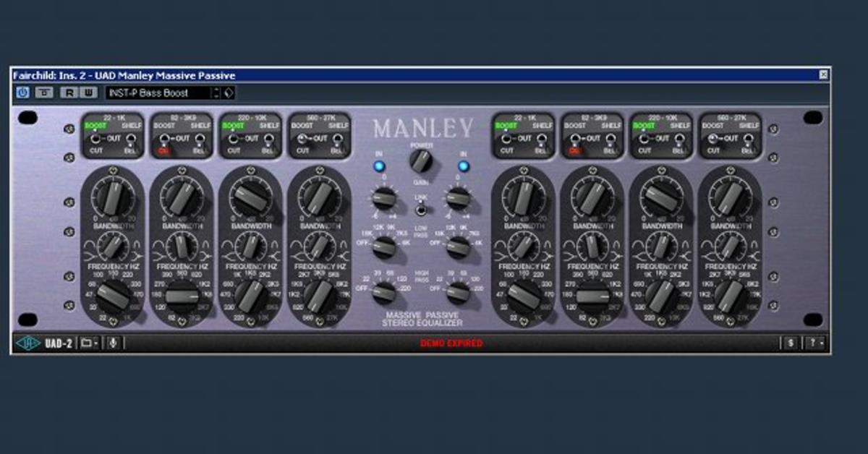This screenshot has height=454, width=868.
Task: Click right channel 220-10K band gain knob
Action: point(661,197)
